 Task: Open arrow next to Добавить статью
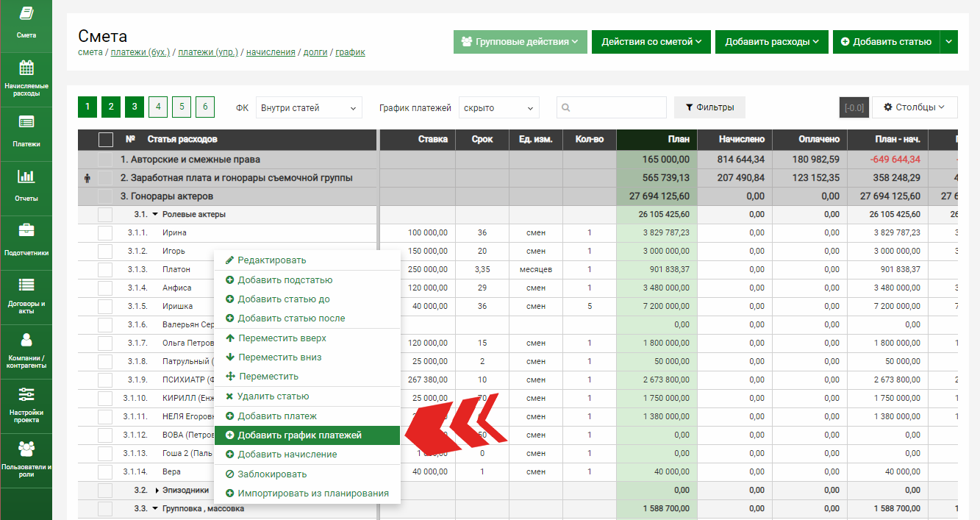tap(949, 42)
